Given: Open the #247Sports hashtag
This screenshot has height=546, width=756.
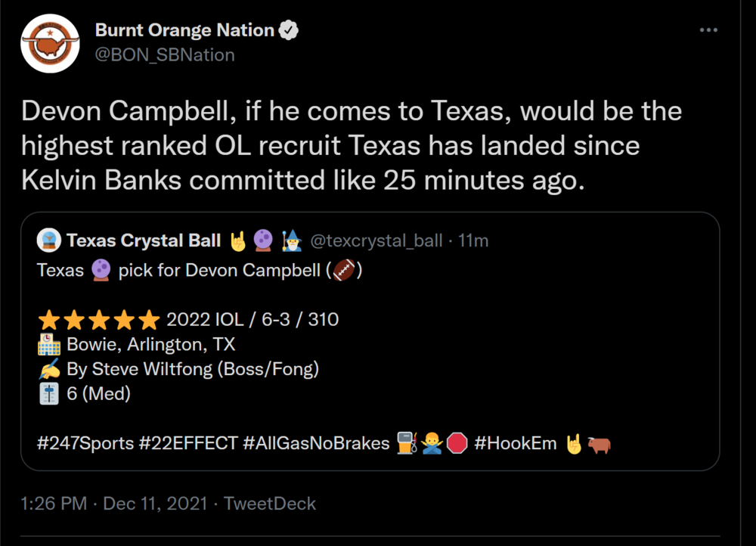Looking at the screenshot, I should [x=85, y=443].
